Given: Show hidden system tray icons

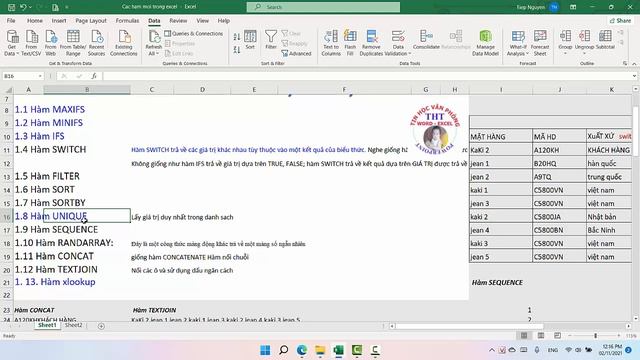Looking at the screenshot, I should 492,350.
